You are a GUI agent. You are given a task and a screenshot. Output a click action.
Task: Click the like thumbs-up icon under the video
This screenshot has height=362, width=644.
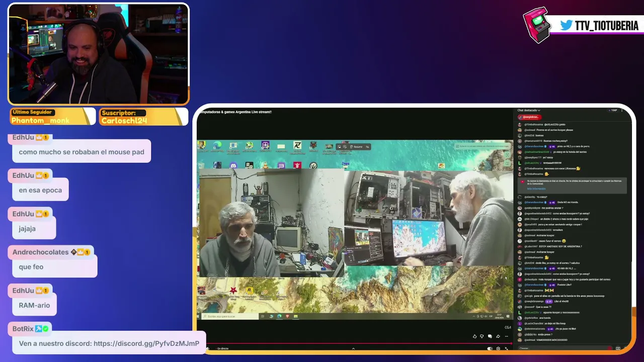tap(474, 336)
